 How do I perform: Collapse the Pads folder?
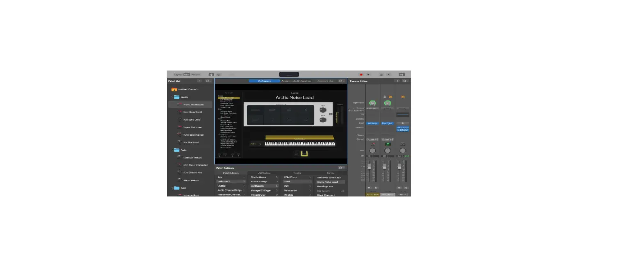172,150
